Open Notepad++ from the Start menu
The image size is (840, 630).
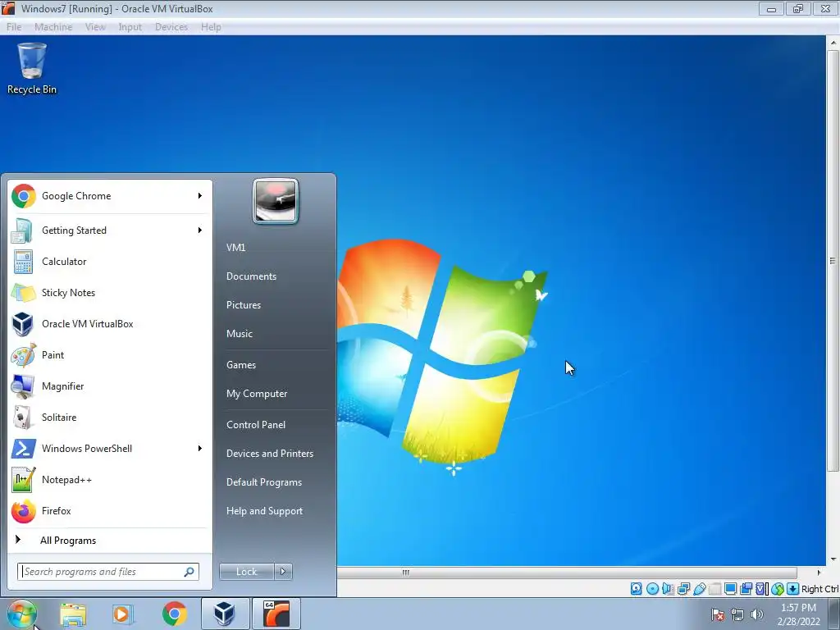tap(109, 479)
